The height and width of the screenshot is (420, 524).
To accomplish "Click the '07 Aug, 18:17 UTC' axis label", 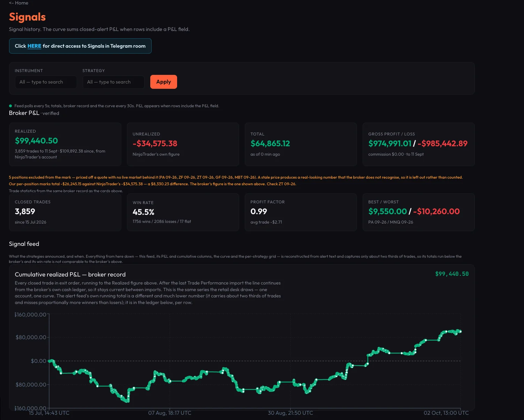I will 170,413.
